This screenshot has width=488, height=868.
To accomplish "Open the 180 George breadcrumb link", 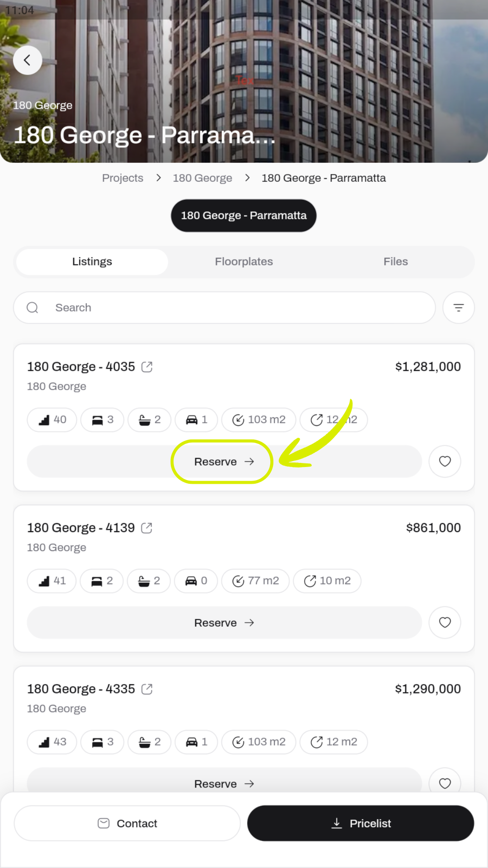I will pos(202,178).
